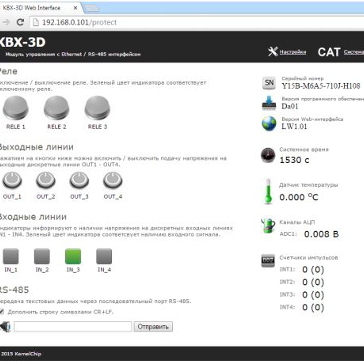This screenshot has height=364, width=364.
Task: Toggle the CR+LF append checkbox
Action: (x=2, y=312)
